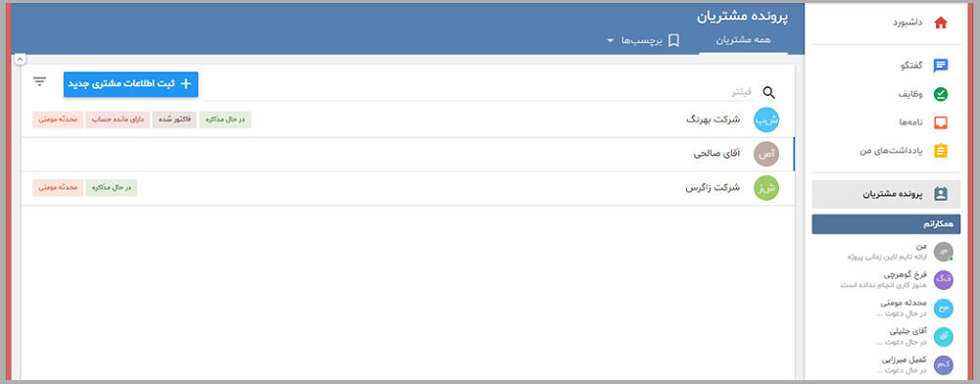
Task: Open the گفتگو chat icon
Action: [940, 66]
